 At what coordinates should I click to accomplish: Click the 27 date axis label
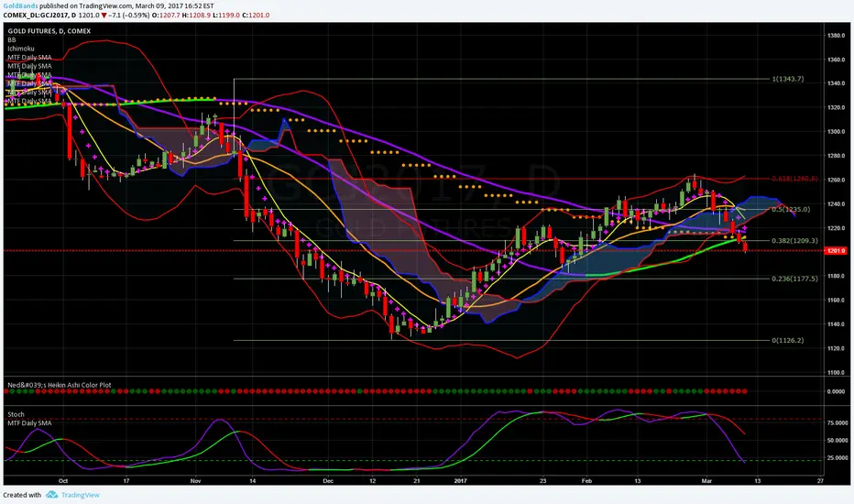pyautogui.click(x=821, y=481)
